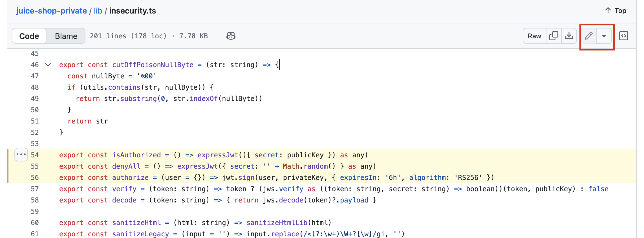The width and height of the screenshot is (644, 238).
Task: Open more edit options dropdown arrow
Action: coord(604,36)
